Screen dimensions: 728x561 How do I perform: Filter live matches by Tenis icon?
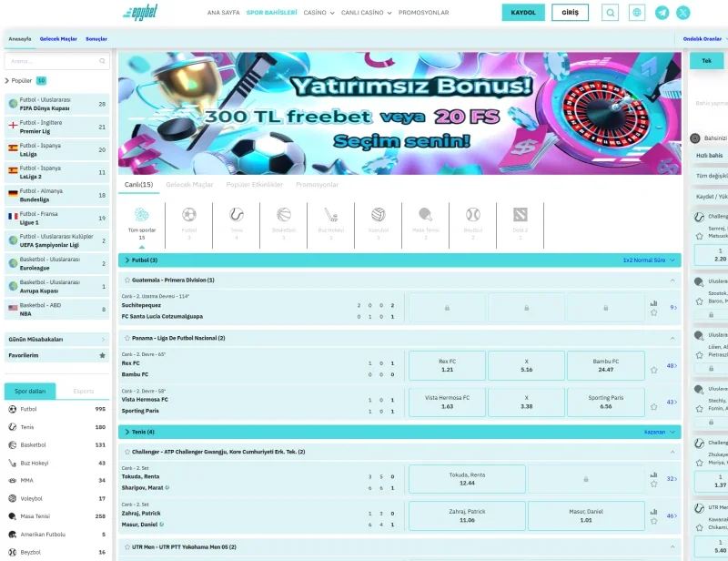[x=237, y=215]
